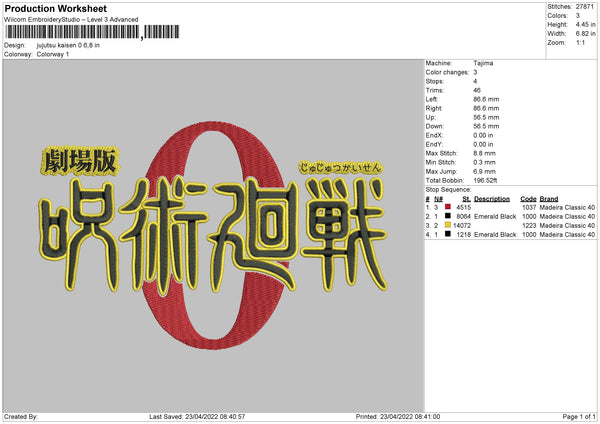Click the Height value '4.45 in'

tap(585, 24)
